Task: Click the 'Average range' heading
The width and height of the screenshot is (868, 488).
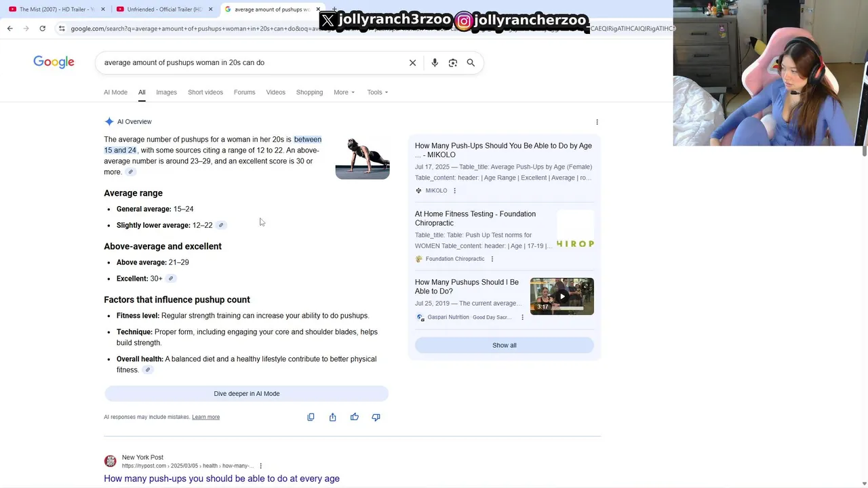Action: click(133, 193)
